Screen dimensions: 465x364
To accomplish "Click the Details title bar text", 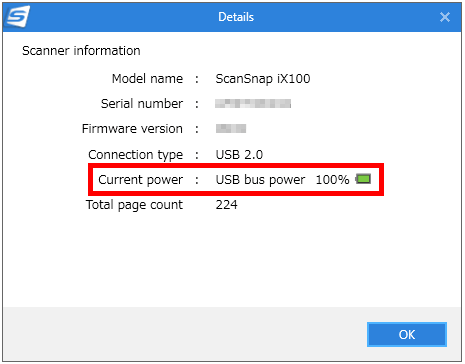I will pos(236,17).
